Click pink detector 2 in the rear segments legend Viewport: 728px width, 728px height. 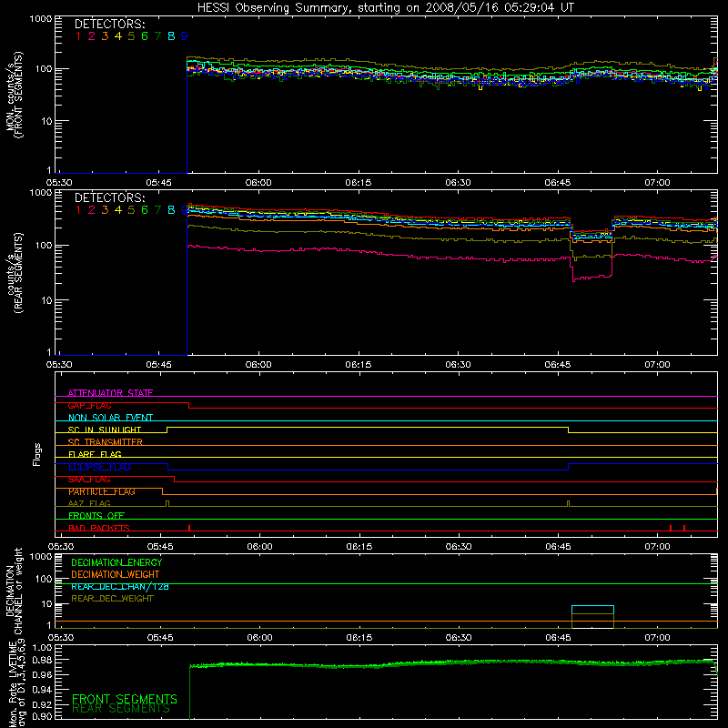(x=92, y=210)
